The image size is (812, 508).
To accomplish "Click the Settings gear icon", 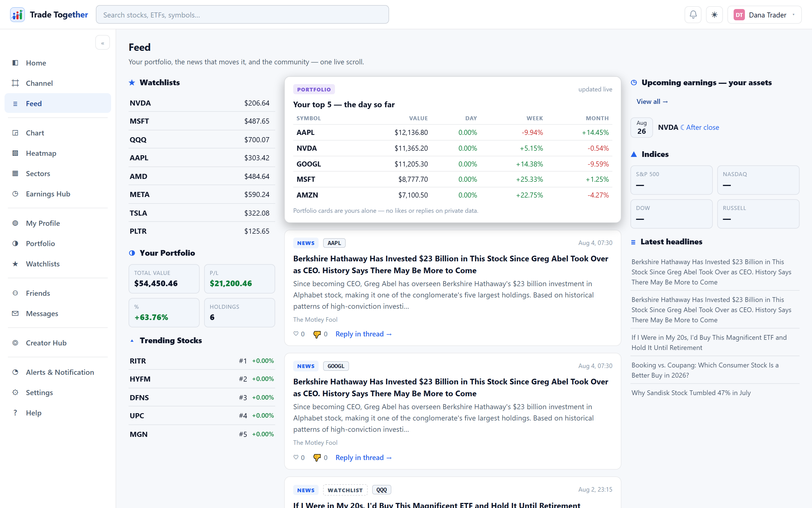I will tap(15, 392).
